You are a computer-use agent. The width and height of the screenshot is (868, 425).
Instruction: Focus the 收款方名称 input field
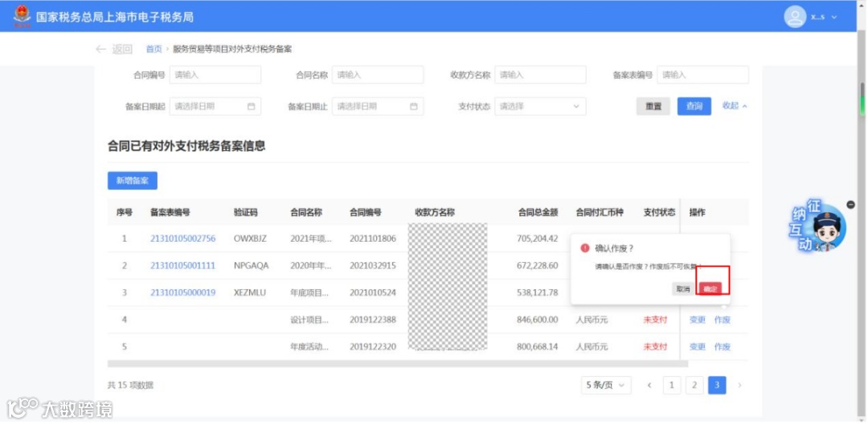pyautogui.click(x=540, y=75)
